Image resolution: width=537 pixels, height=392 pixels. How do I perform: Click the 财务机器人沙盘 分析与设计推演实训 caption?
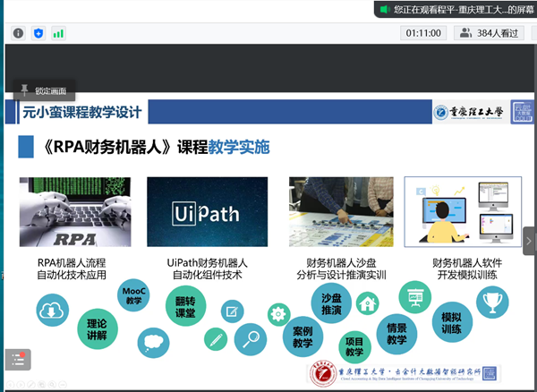[341, 268]
